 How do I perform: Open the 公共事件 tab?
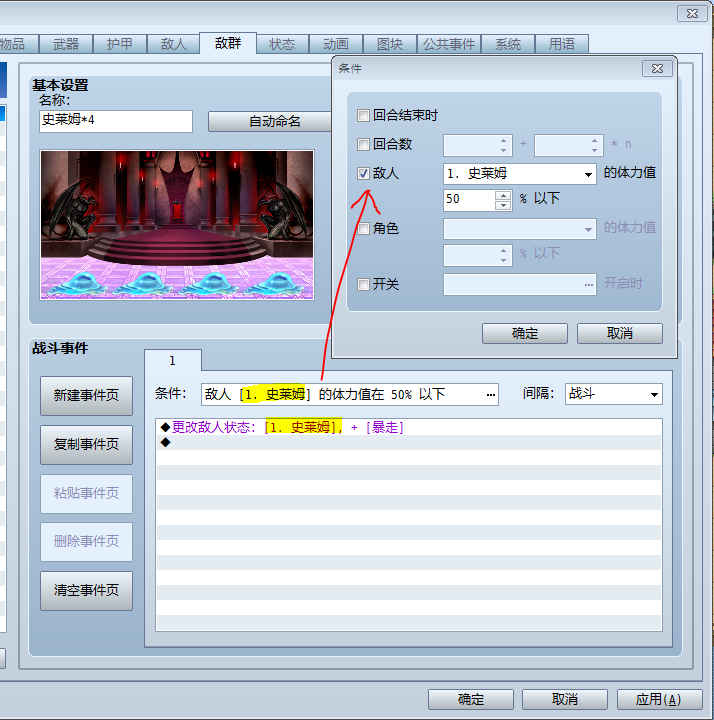pyautogui.click(x=449, y=45)
